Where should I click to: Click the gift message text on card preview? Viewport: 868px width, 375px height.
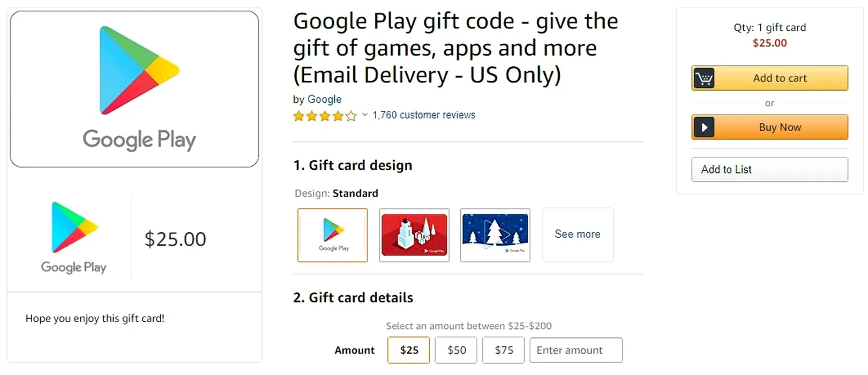[95, 318]
